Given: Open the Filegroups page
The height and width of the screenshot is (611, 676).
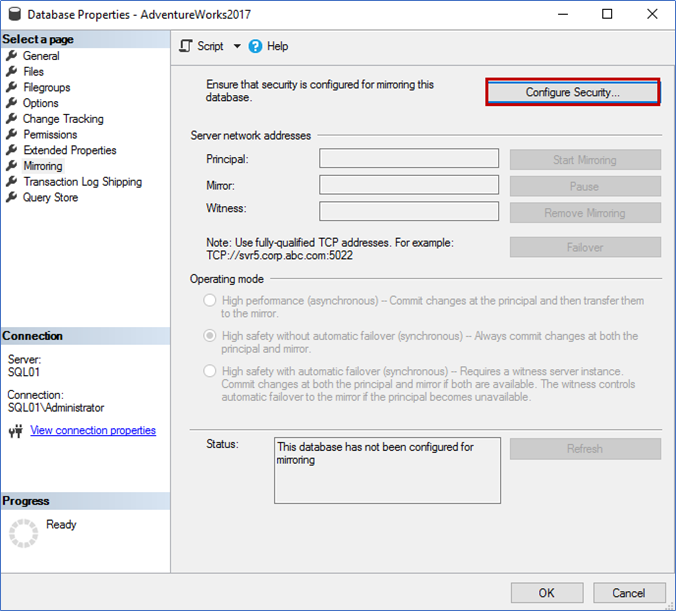Looking at the screenshot, I should 47,87.
